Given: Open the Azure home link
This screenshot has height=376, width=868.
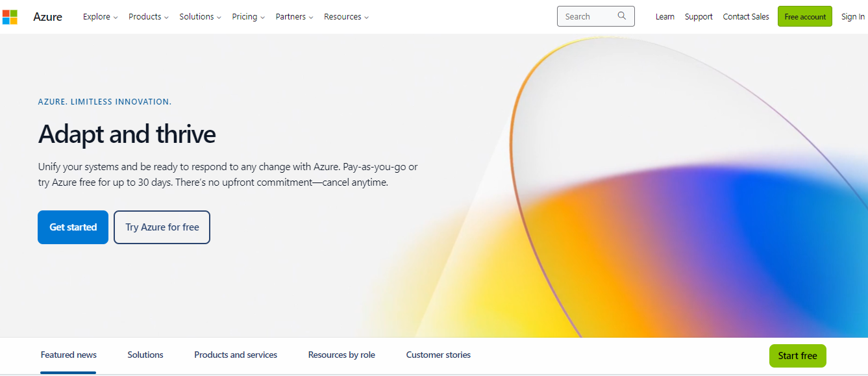Looking at the screenshot, I should [48, 17].
